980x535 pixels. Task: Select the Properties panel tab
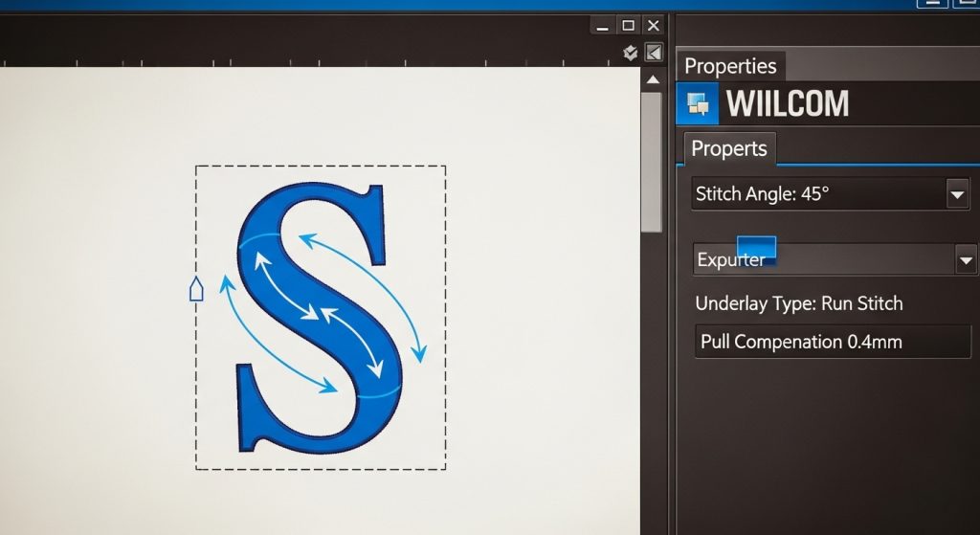(730, 66)
